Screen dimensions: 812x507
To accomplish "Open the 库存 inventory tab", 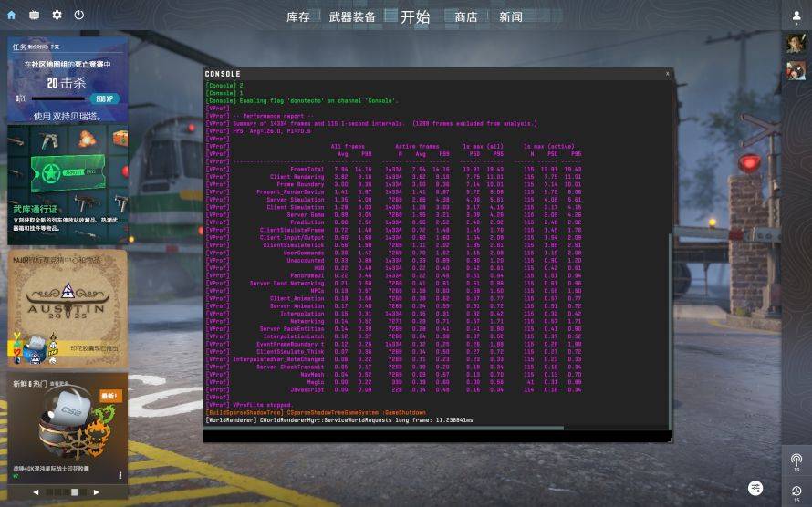I will [297, 16].
